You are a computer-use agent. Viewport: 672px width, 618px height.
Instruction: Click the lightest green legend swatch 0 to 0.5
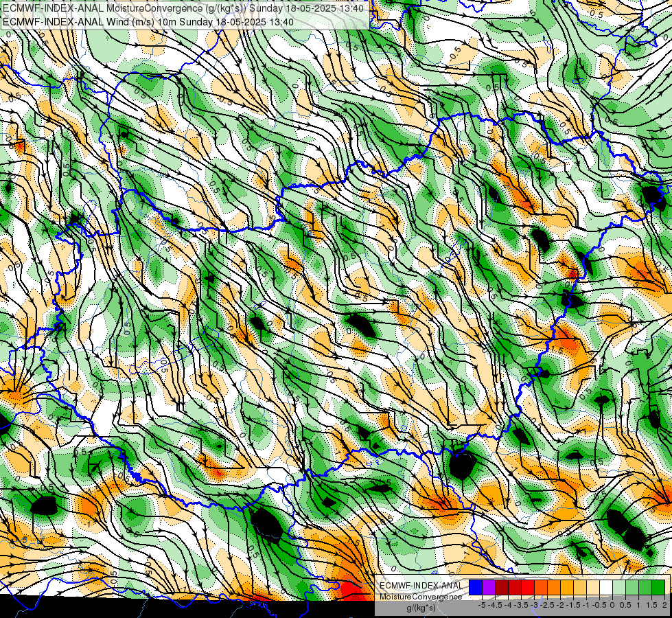pyautogui.click(x=619, y=588)
